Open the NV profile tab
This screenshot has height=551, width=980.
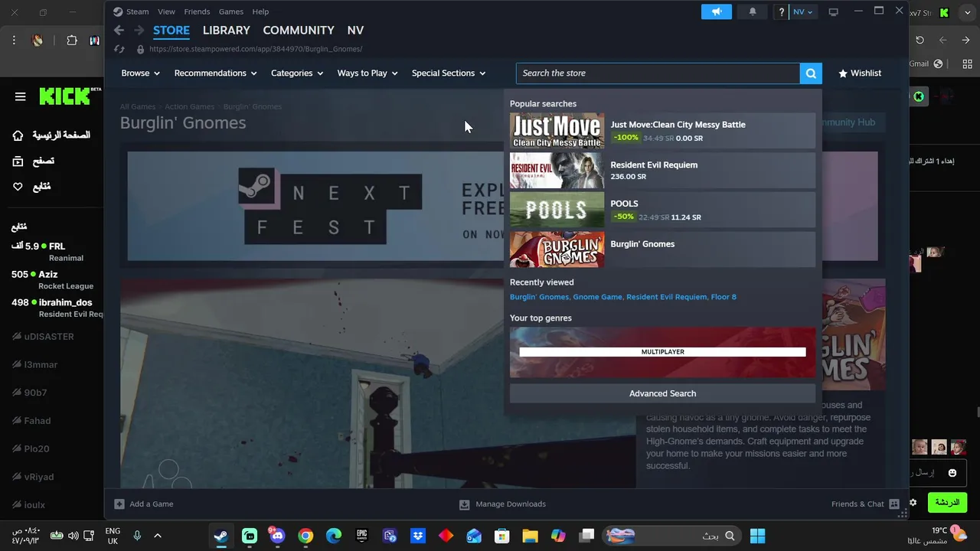pos(355,30)
